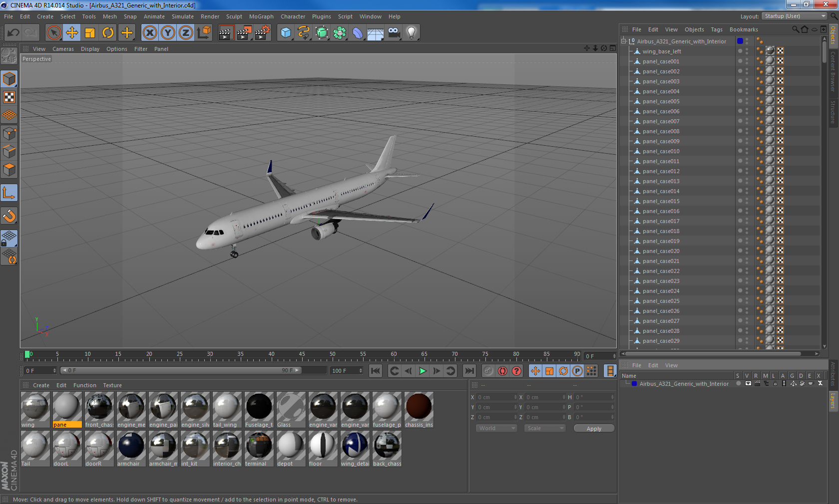Render to Picture Viewer
The image size is (839, 504).
pos(244,33)
